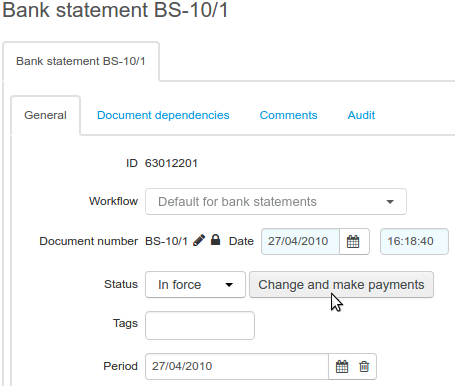The width and height of the screenshot is (455, 386).
Task: Select the outer Bank statement BS-10/1 tab
Action: tap(81, 61)
